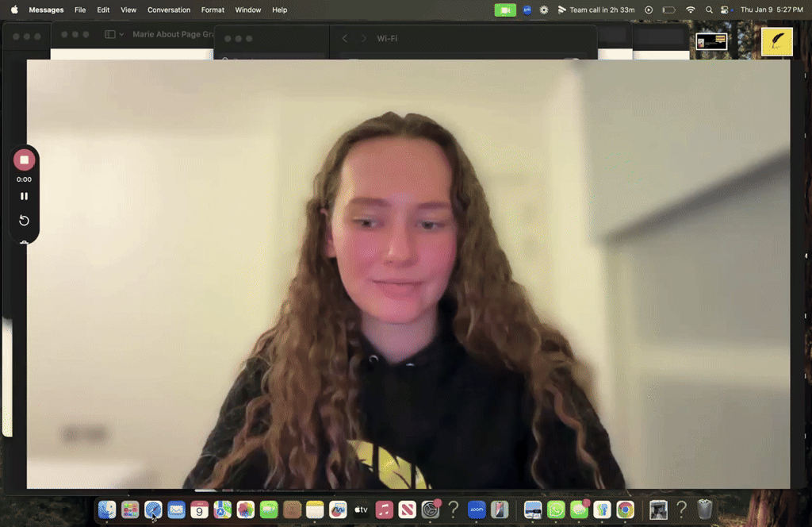The height and width of the screenshot is (527, 812).
Task: Open the badged Messages icon beside WhatsApp in the Dock
Action: [579, 510]
